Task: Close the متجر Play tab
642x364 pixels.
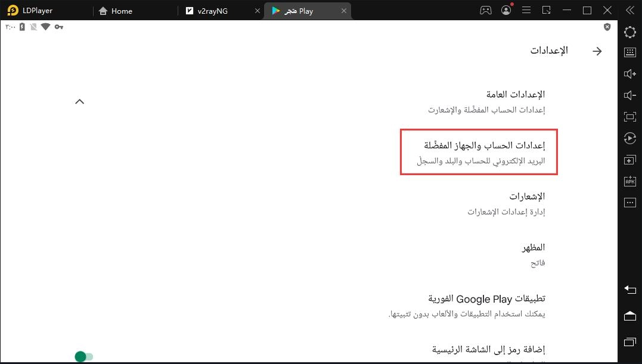Action: (343, 11)
